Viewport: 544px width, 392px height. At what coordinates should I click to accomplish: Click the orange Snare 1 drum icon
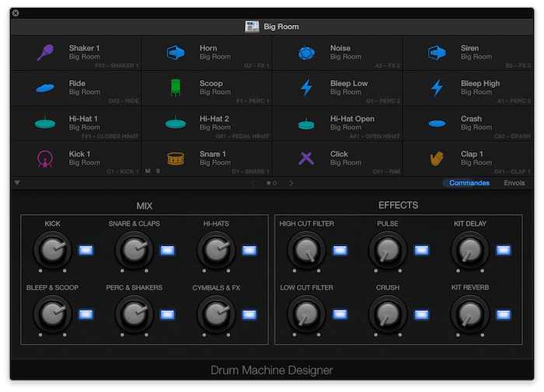(x=176, y=159)
